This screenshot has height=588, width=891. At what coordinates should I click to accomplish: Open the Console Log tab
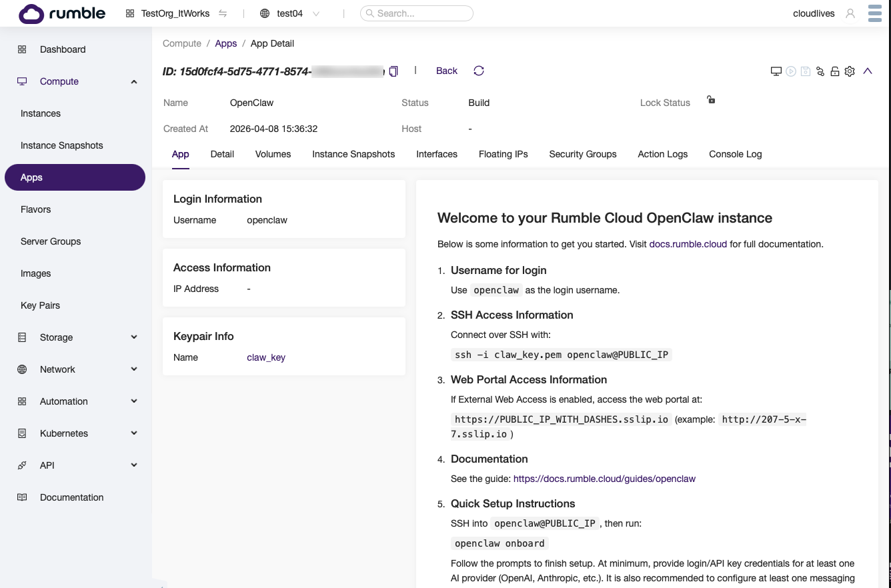pyautogui.click(x=735, y=154)
